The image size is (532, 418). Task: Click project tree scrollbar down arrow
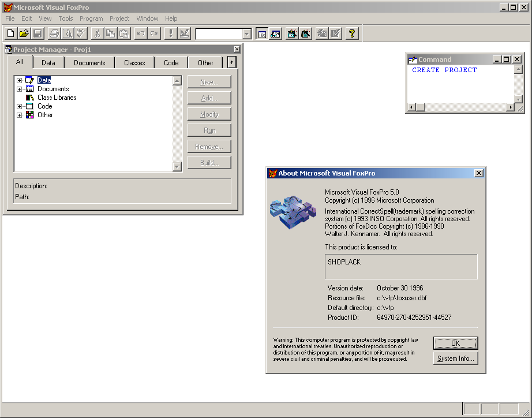tap(177, 166)
